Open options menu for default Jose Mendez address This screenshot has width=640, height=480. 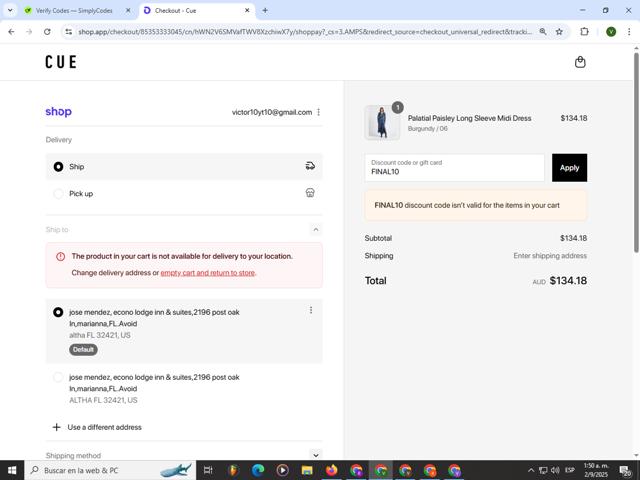click(x=311, y=310)
